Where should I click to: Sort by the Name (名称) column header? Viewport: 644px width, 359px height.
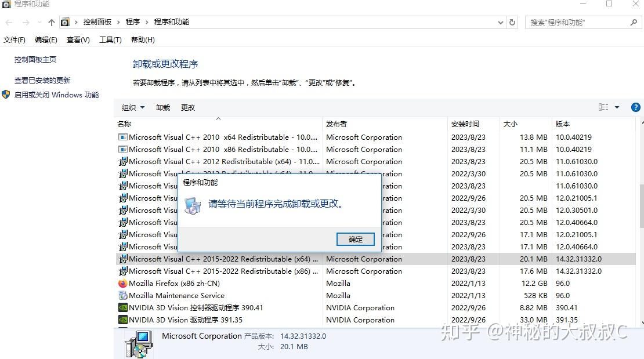[x=219, y=124]
